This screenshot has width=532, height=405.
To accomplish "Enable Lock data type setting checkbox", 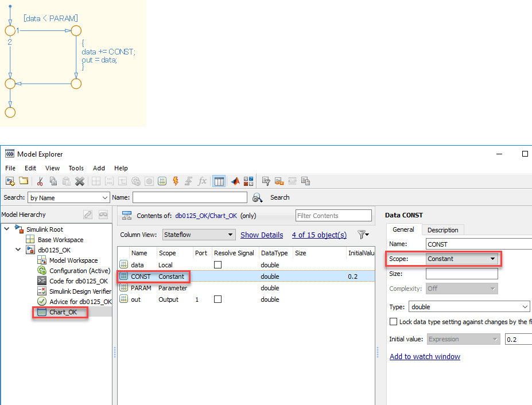I will [393, 322].
